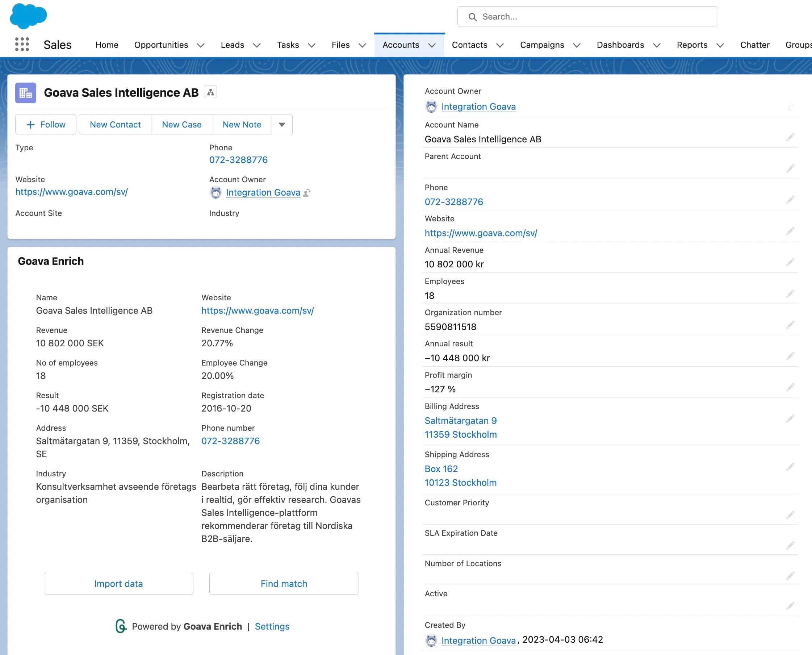Select Employee Change value 20.00%

click(x=218, y=376)
